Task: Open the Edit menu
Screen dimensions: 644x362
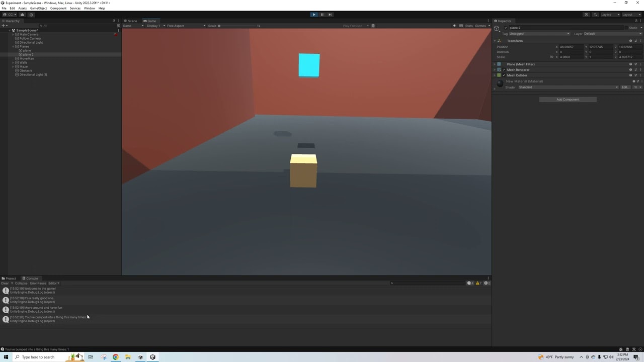Action: (x=12, y=9)
